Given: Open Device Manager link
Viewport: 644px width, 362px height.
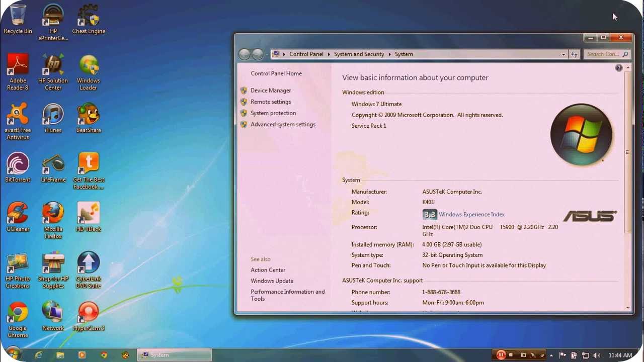Looking at the screenshot, I should click(271, 90).
